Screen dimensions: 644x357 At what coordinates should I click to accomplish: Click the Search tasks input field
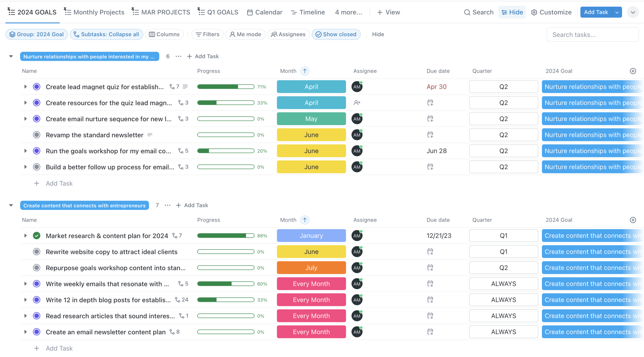point(592,34)
